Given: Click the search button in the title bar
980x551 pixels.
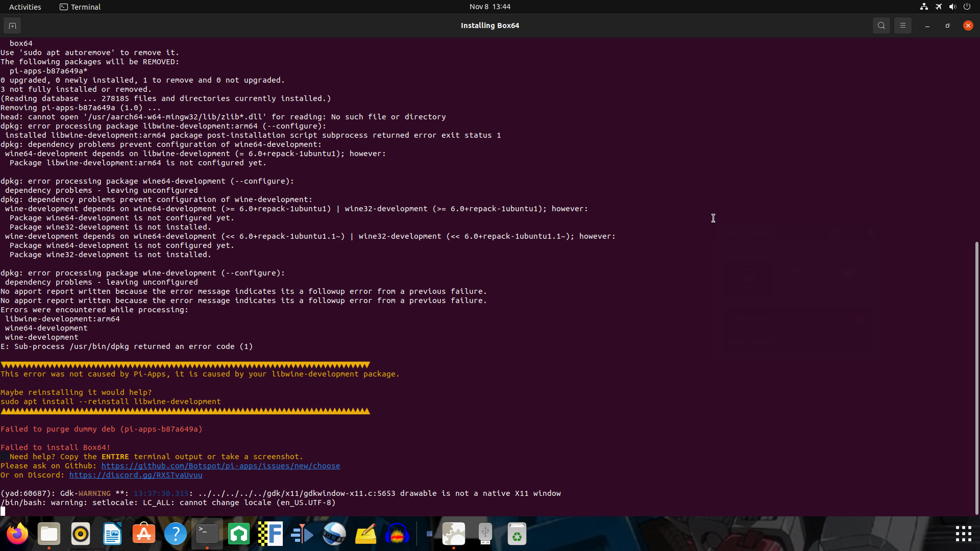Looking at the screenshot, I should 881,25.
